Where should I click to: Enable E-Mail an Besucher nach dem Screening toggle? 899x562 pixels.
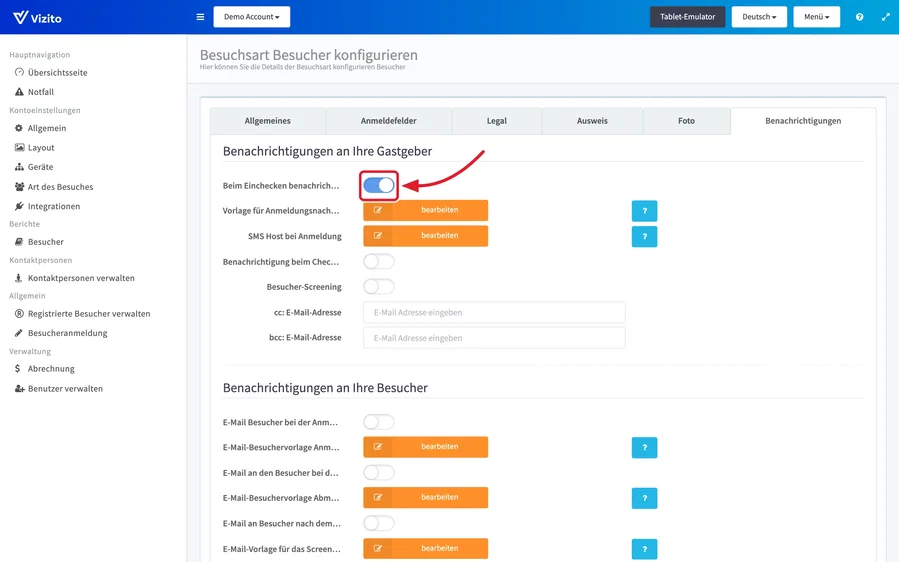pos(379,523)
